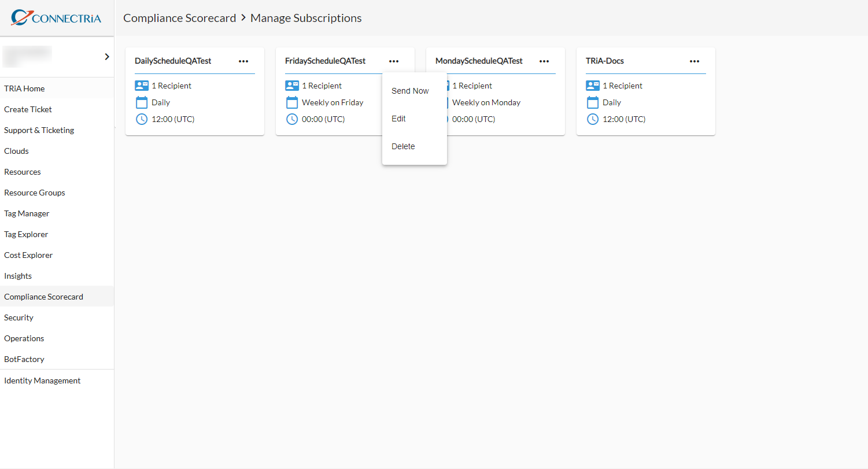This screenshot has width=868, height=469.
Task: Select Compliance Scorecard in the sidebar
Action: click(x=57, y=297)
